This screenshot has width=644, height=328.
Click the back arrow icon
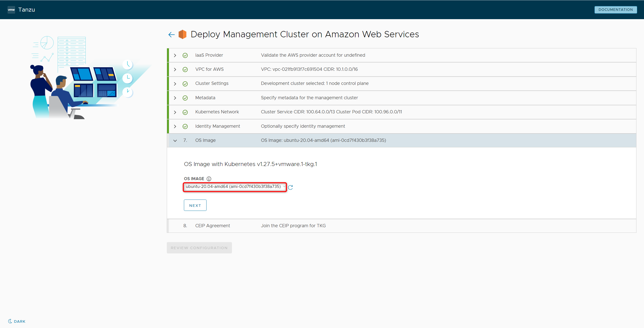(171, 35)
